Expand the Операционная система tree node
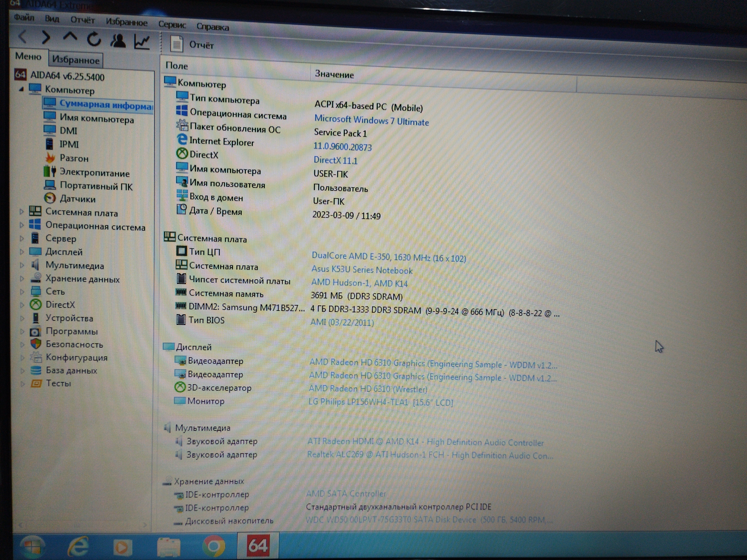Screen dimensions: 747x560 pos(22,225)
